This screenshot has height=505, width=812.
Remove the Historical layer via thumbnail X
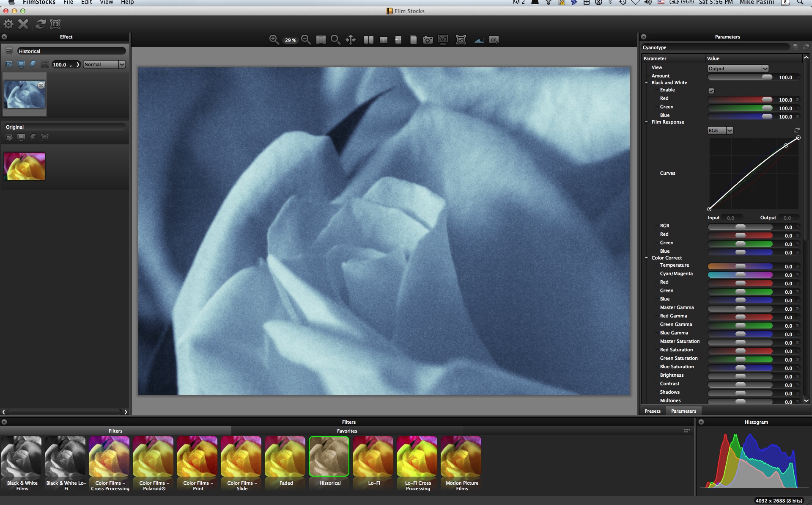41,85
